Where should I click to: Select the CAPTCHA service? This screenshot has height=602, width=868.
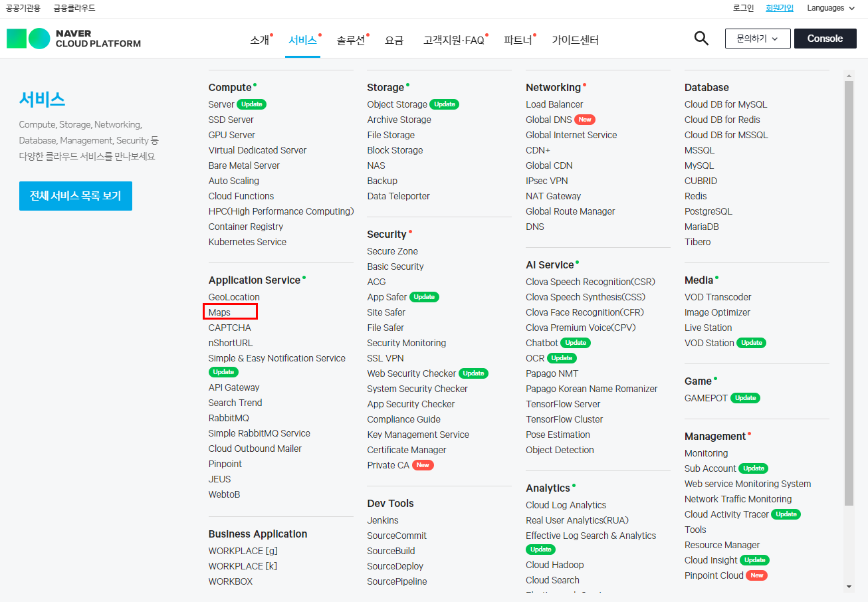point(229,328)
